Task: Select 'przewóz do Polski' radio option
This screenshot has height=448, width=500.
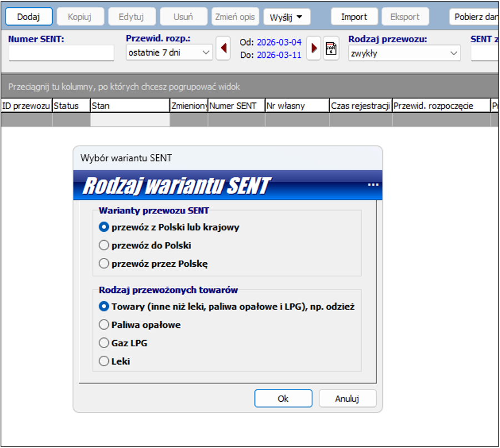Action: pos(104,245)
